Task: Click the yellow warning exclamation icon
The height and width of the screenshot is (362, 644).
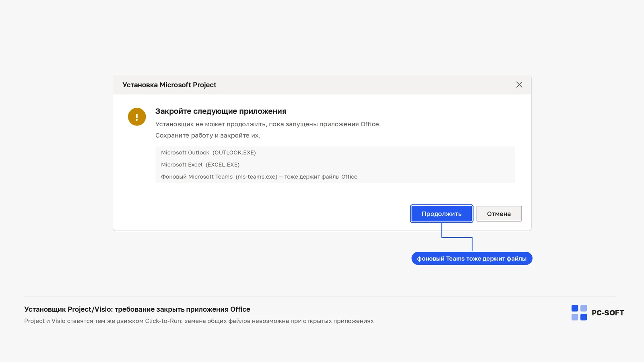Action: click(x=137, y=117)
